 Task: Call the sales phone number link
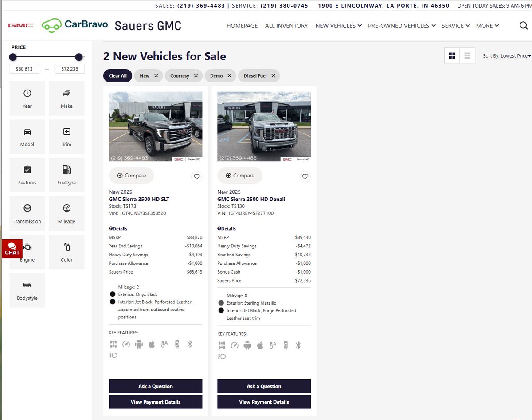[190, 6]
